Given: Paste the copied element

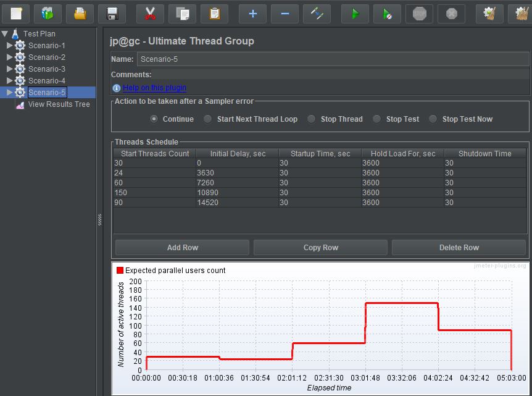Looking at the screenshot, I should 214,13.
